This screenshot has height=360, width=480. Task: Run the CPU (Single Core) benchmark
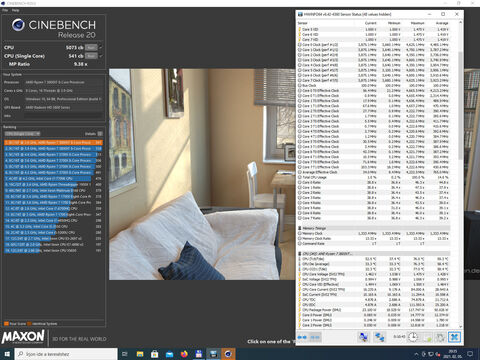pos(91,56)
